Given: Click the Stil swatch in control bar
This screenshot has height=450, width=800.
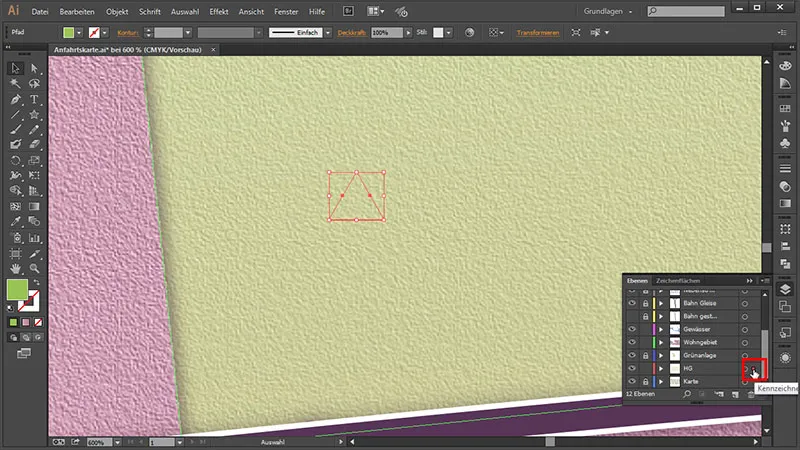Looking at the screenshot, I should point(438,33).
